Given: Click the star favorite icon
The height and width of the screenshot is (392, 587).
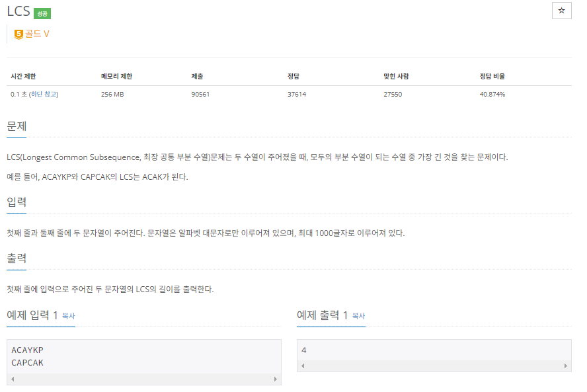Looking at the screenshot, I should pyautogui.click(x=561, y=11).
